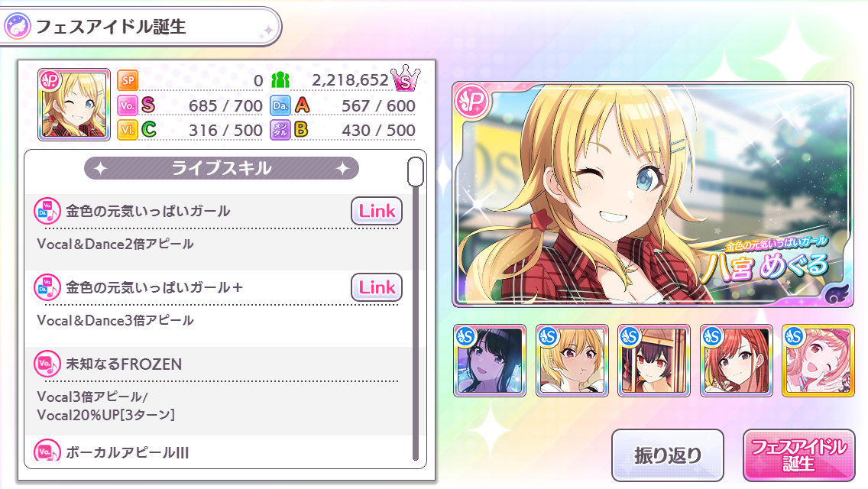Click the purple Mental stat icon
This screenshot has height=489, width=868.
[x=280, y=130]
